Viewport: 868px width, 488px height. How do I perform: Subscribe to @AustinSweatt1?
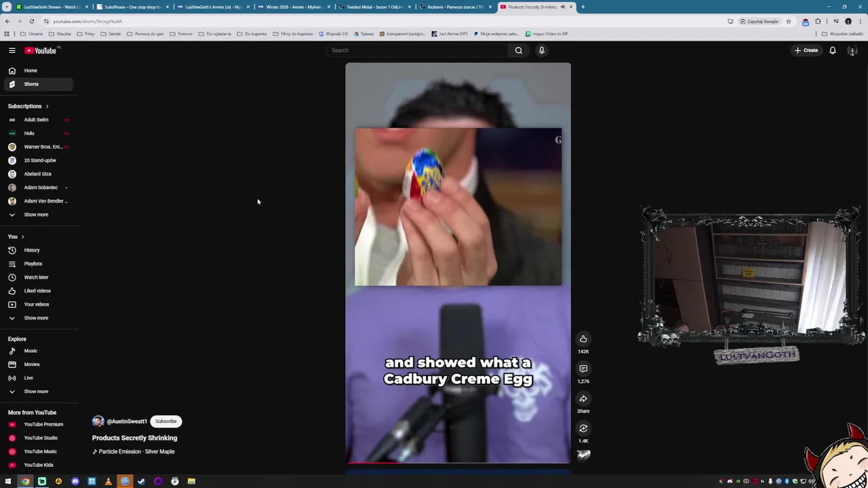point(165,422)
